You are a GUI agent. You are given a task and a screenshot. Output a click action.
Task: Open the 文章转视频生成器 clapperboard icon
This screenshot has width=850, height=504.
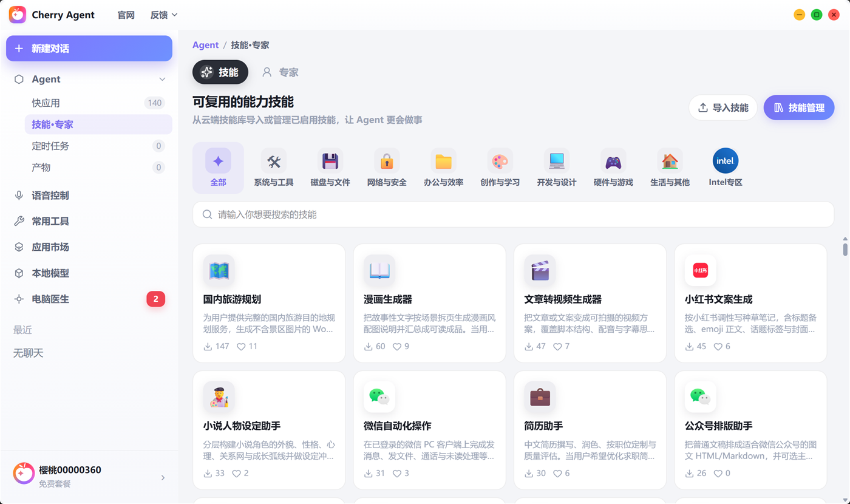(x=540, y=270)
